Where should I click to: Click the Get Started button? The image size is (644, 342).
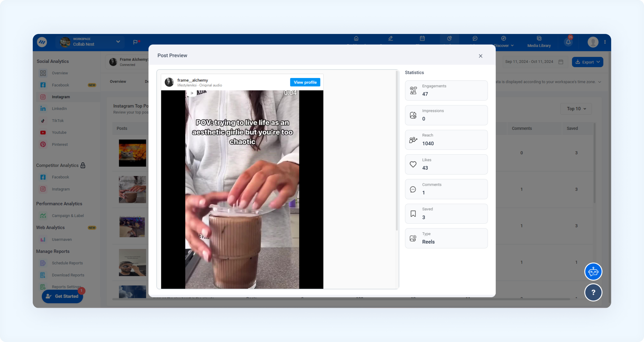(62, 296)
